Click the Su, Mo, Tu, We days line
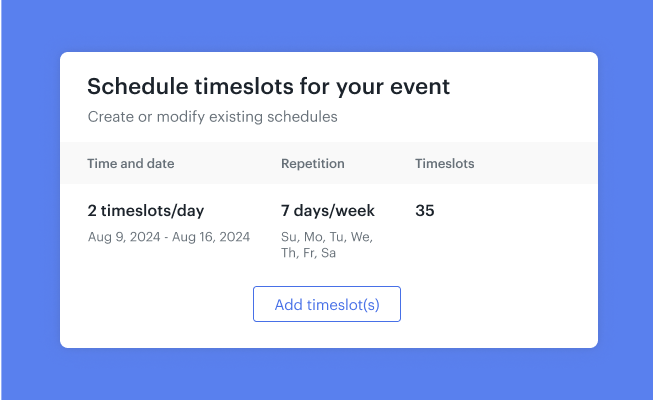This screenshot has width=653, height=400. click(x=327, y=237)
